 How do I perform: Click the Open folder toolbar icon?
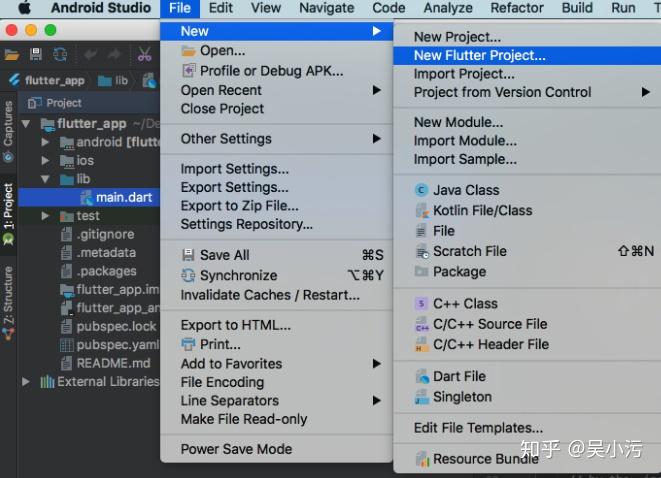[12, 54]
